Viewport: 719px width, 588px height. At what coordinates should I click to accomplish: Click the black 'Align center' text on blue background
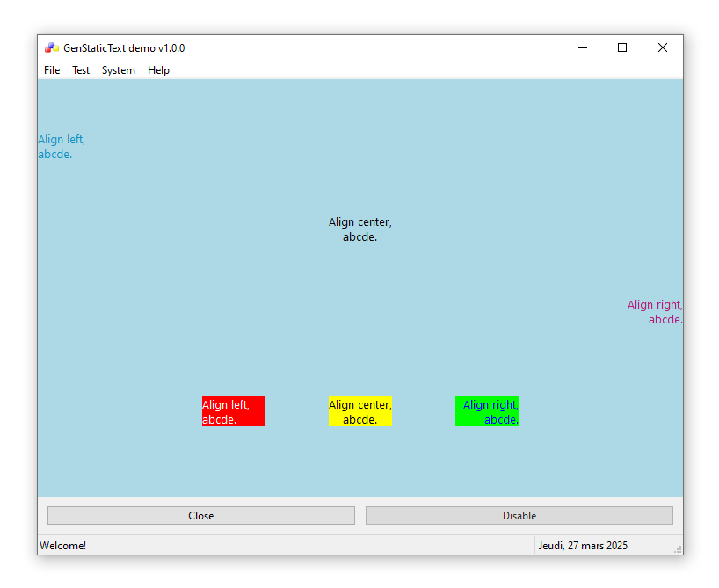coord(360,229)
